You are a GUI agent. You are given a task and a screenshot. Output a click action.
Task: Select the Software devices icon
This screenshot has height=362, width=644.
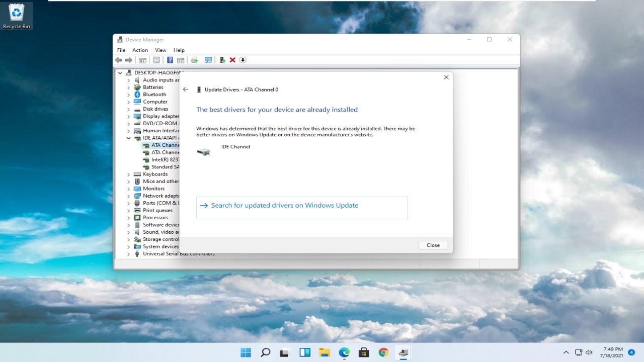pos(137,225)
